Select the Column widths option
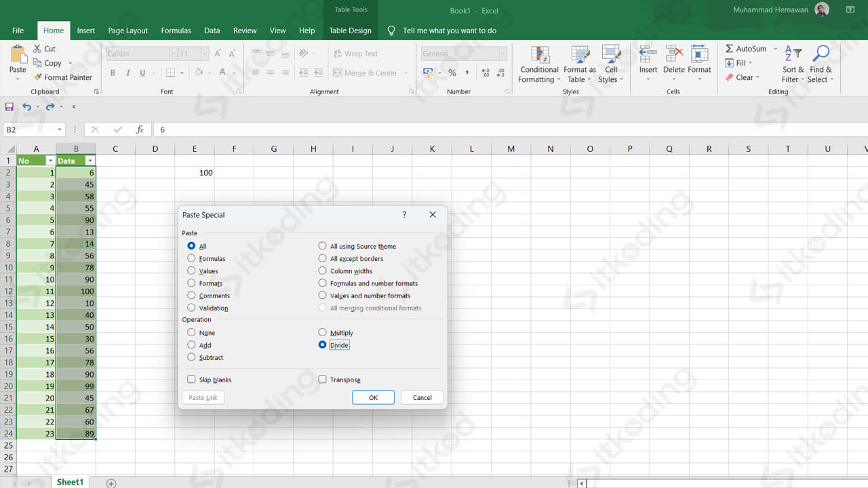Viewport: 868px width, 488px height. click(323, 270)
